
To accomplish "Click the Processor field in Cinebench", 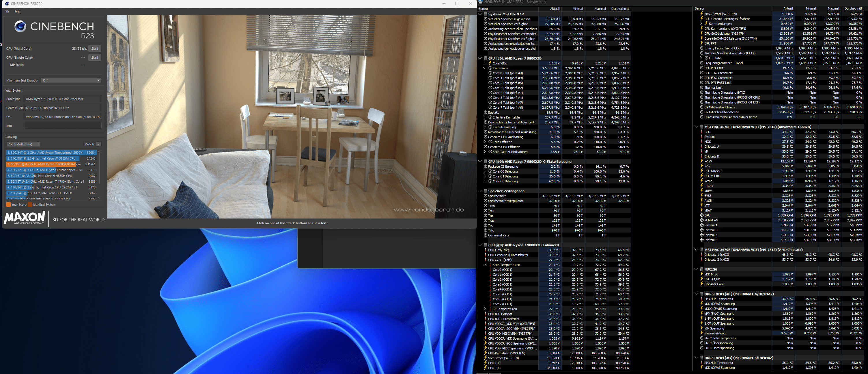I will click(x=63, y=99).
